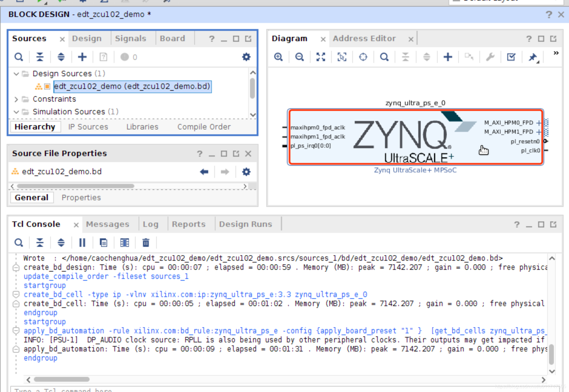Screen dimensions: 569x392
Task: Click the diagram auto-fit selection crosshair icon
Action: pos(363,57)
